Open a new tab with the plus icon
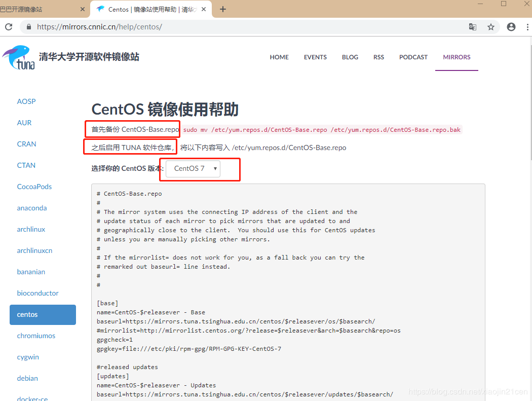Screen dimensions: 532x401 223,9
